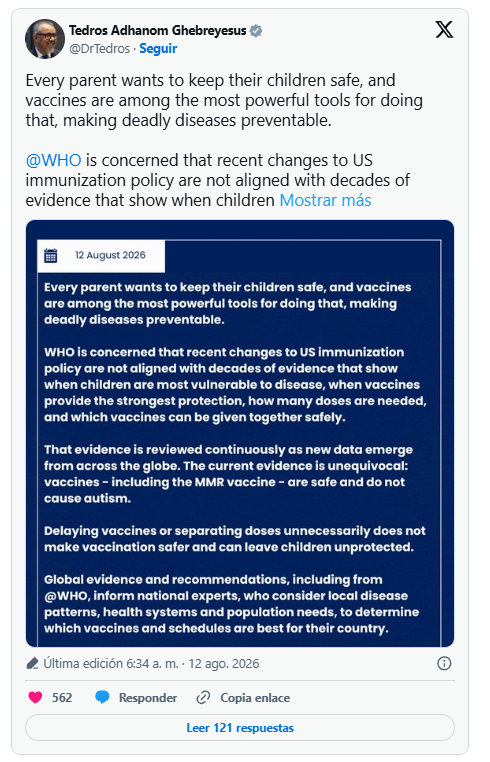The image size is (490, 762).
Task: Click the @DrTedros handle
Action: point(100,49)
